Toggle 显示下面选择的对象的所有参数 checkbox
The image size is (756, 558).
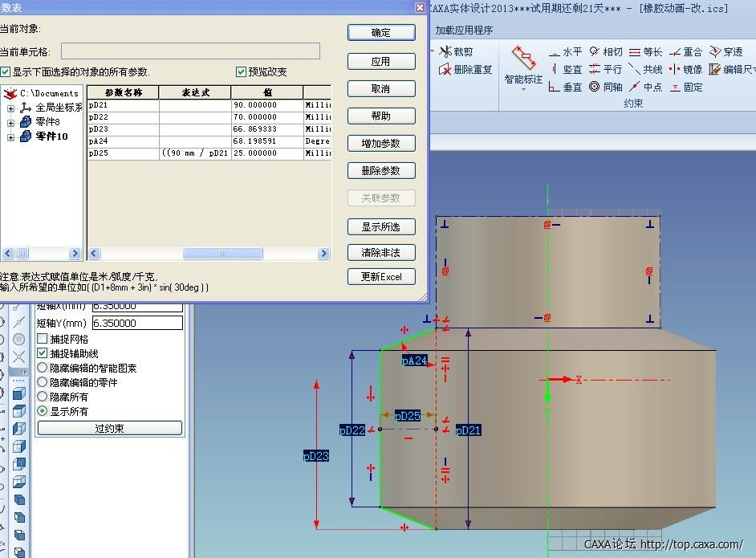(6, 72)
